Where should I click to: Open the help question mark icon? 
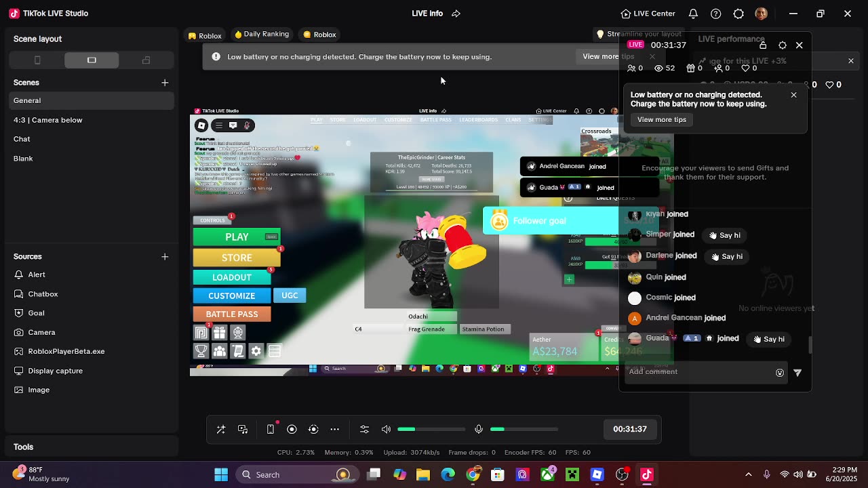(716, 14)
